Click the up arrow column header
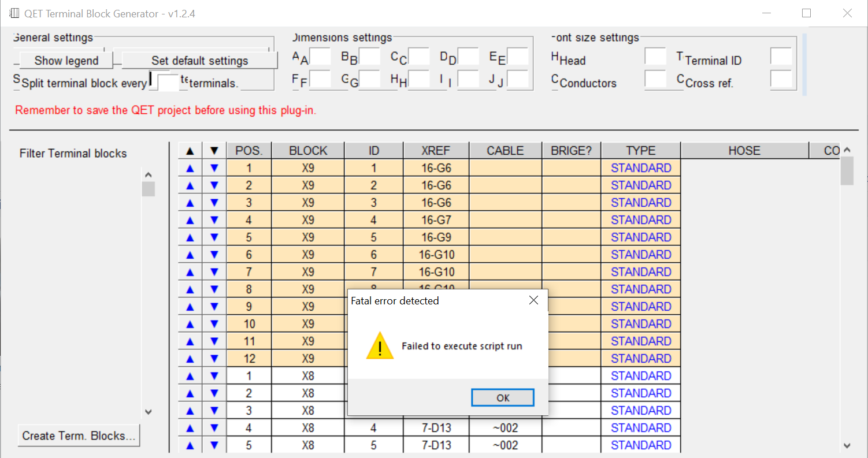The width and height of the screenshot is (868, 458). coord(190,151)
